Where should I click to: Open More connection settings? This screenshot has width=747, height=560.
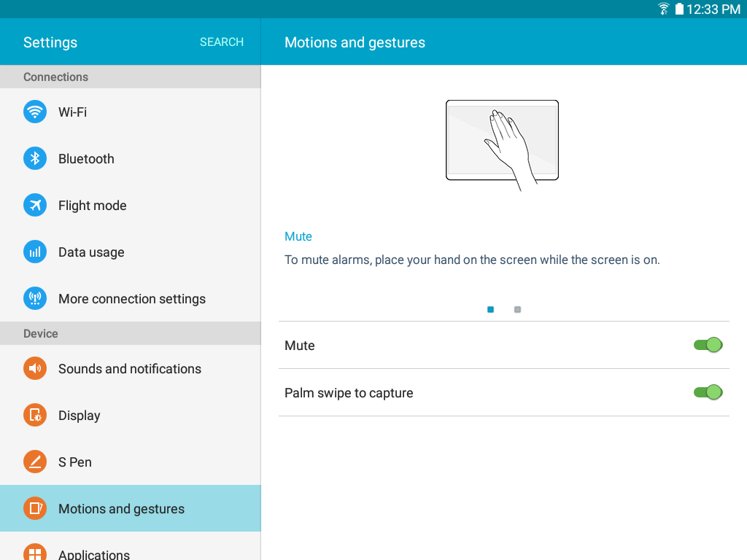pos(131,298)
